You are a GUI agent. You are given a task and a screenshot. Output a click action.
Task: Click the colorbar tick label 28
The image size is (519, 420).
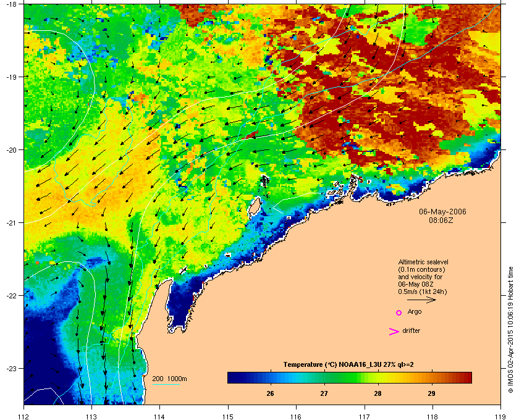click(x=378, y=393)
